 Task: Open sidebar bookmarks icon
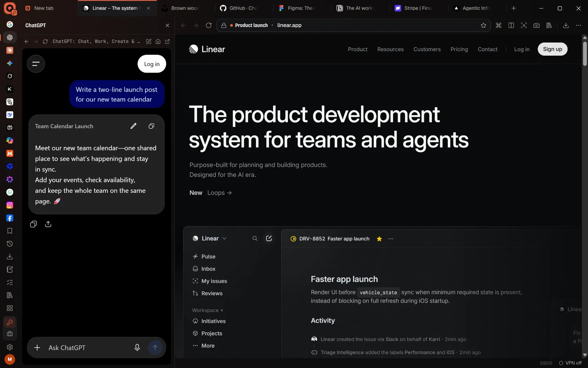10,231
